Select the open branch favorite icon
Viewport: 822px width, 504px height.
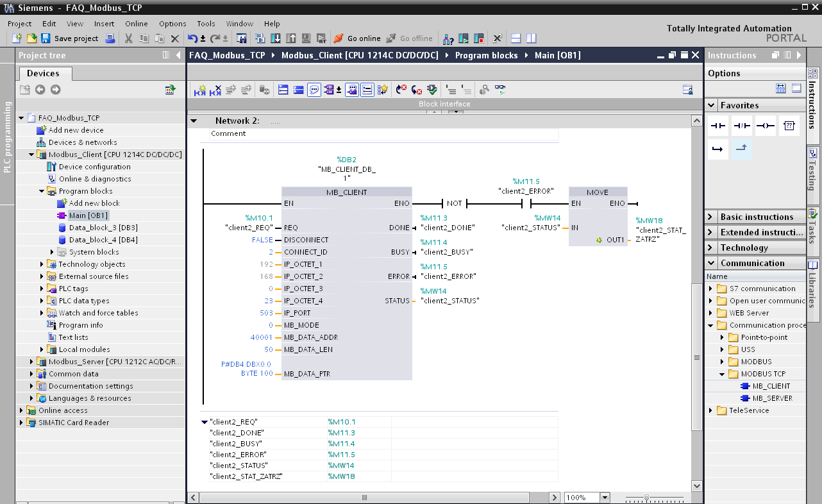(717, 149)
